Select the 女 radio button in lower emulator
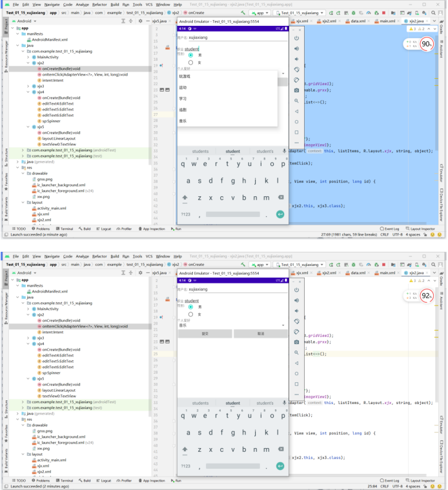 click(x=190, y=314)
